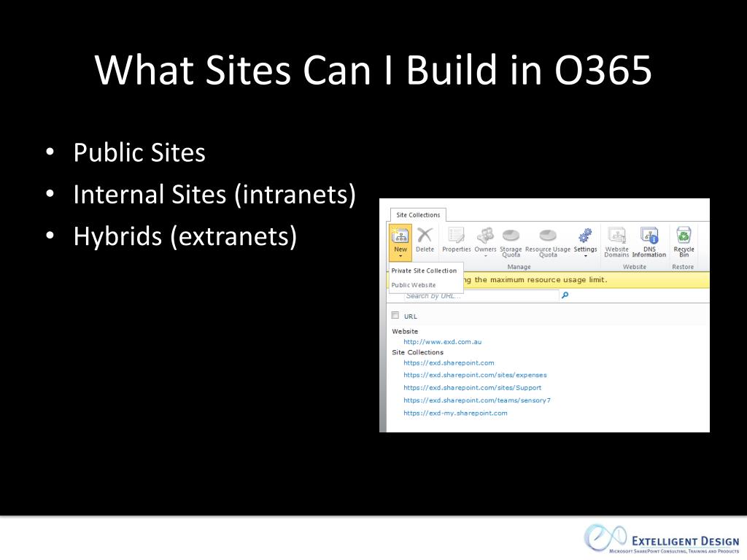Image resolution: width=747 pixels, height=560 pixels.
Task: Open the https://exd.sharepoint.com link
Action: tap(449, 363)
